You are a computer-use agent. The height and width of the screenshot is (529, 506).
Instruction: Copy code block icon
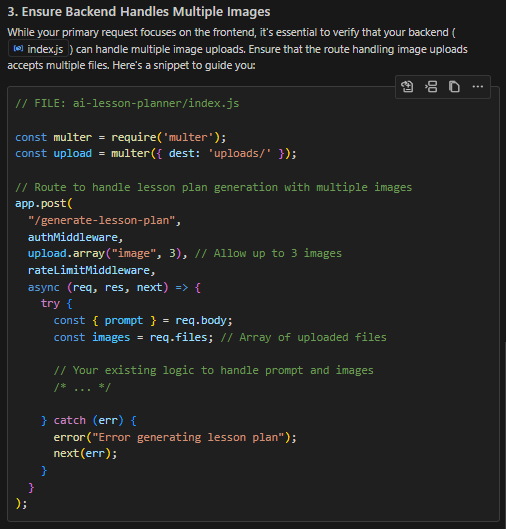(454, 87)
